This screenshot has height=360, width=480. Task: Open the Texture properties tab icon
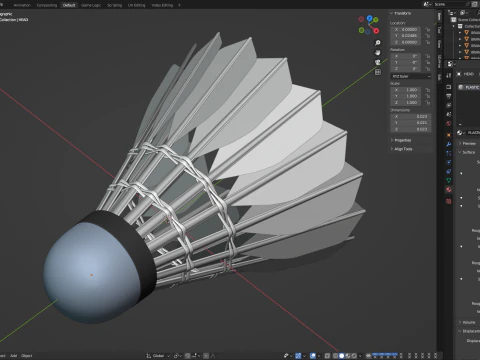449,201
